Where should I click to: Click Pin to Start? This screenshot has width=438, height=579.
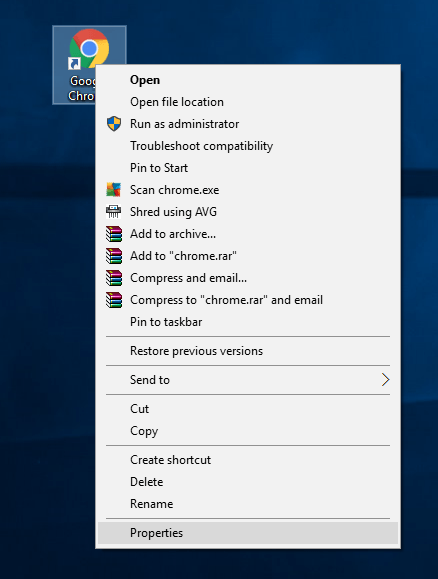click(248, 168)
